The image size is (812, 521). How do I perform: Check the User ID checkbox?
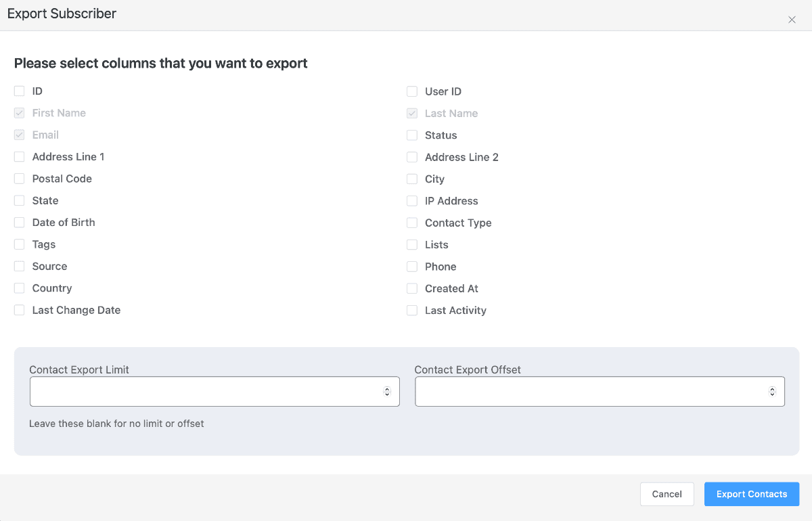[x=412, y=91]
